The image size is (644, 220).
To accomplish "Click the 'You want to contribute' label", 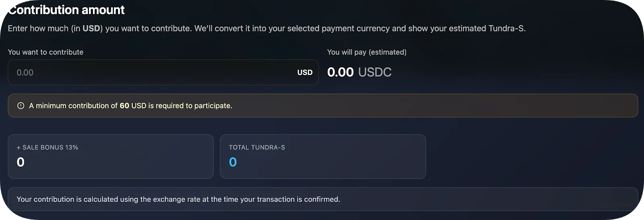I will coord(45,52).
